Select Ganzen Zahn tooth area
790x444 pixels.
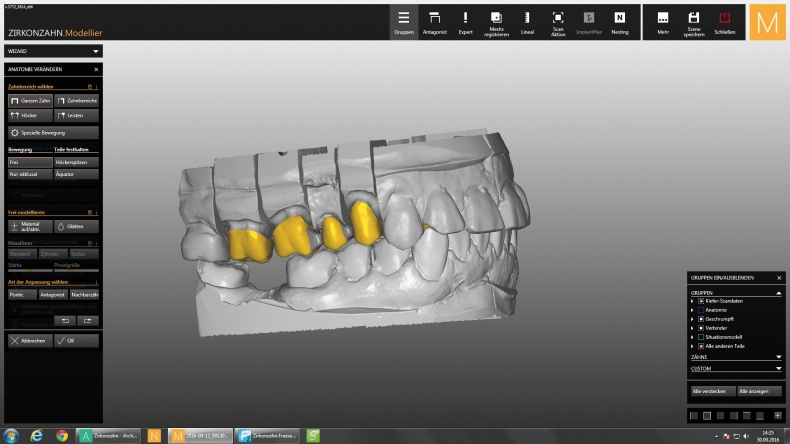tap(30, 101)
